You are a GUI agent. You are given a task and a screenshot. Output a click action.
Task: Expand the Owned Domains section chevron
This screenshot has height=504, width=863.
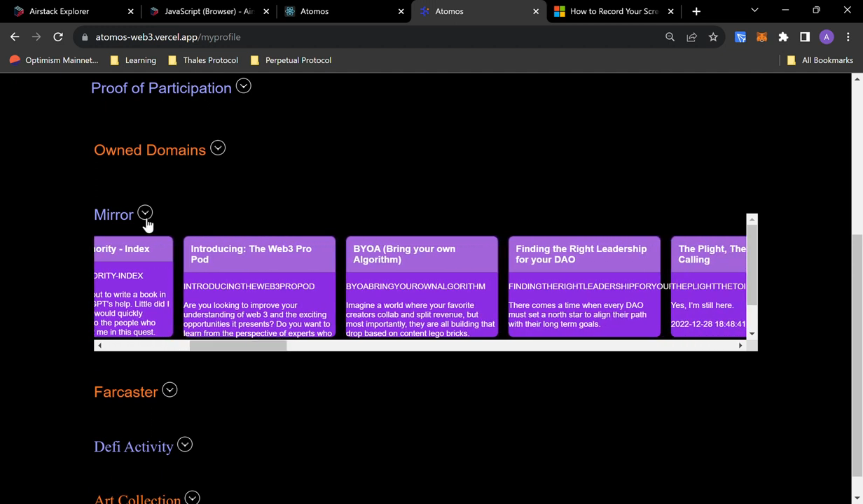(x=218, y=148)
